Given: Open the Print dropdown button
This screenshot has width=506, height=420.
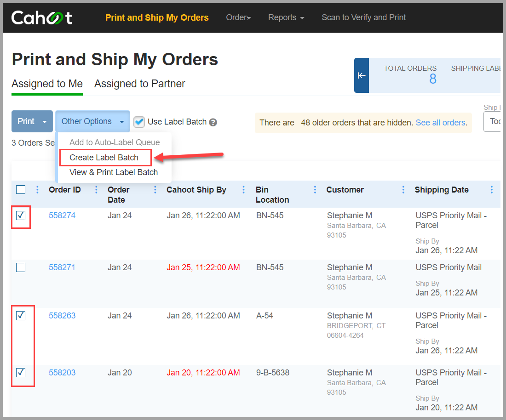Looking at the screenshot, I should tap(32, 121).
